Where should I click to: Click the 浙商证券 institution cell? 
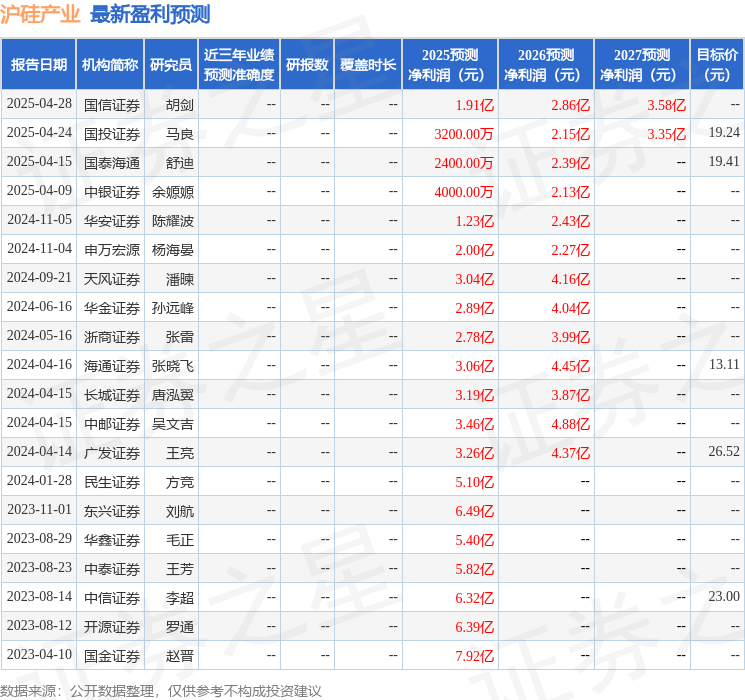112,337
